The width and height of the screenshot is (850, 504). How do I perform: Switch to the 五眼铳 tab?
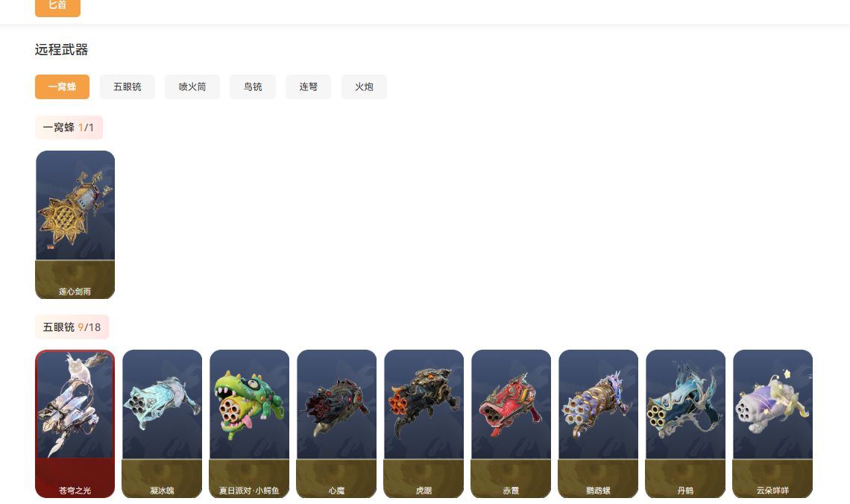(x=127, y=86)
